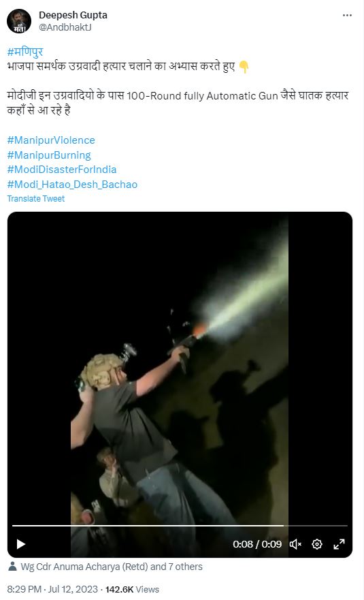This screenshot has width=364, height=600.
Task: Click Translate Tweet
Action: click(36, 199)
